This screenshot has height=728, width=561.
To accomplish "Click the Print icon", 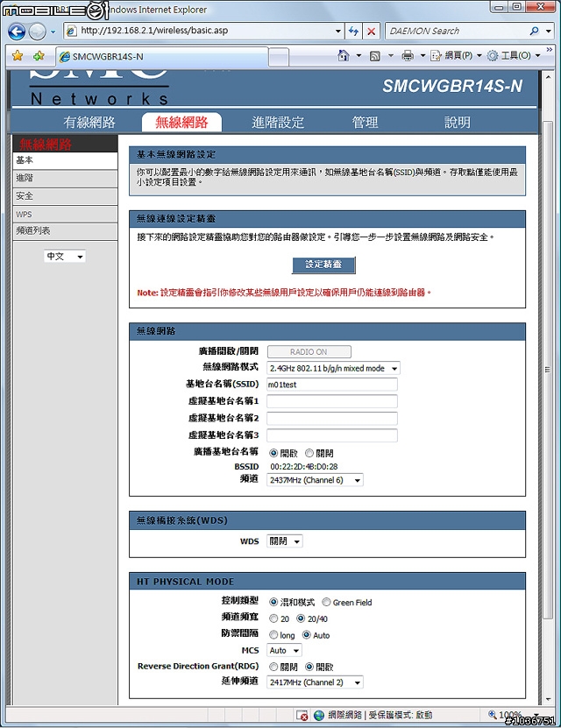I will point(408,56).
